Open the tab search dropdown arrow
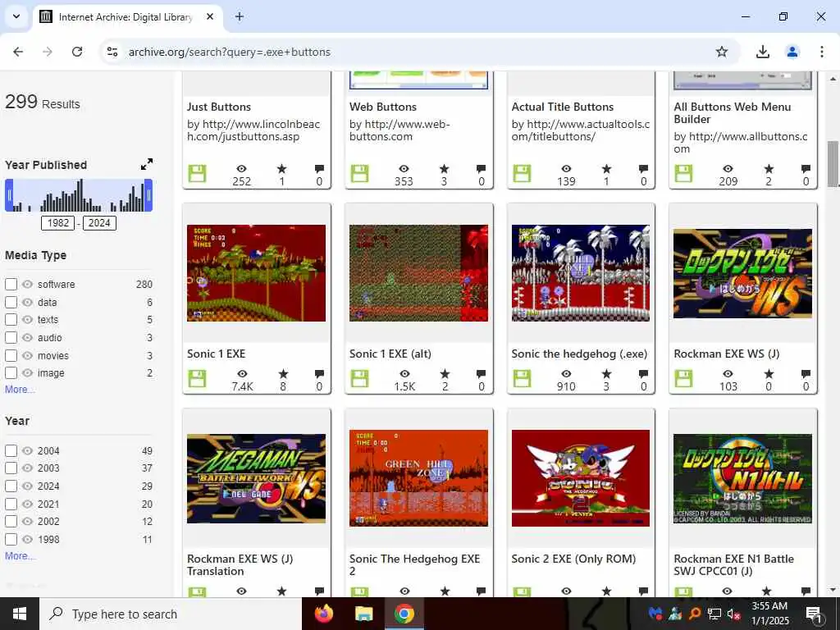This screenshot has width=840, height=630. (x=16, y=16)
